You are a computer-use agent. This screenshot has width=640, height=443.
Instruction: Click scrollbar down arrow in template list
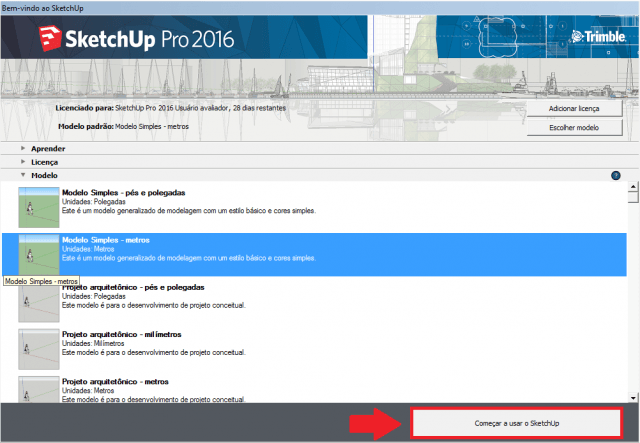click(x=633, y=398)
